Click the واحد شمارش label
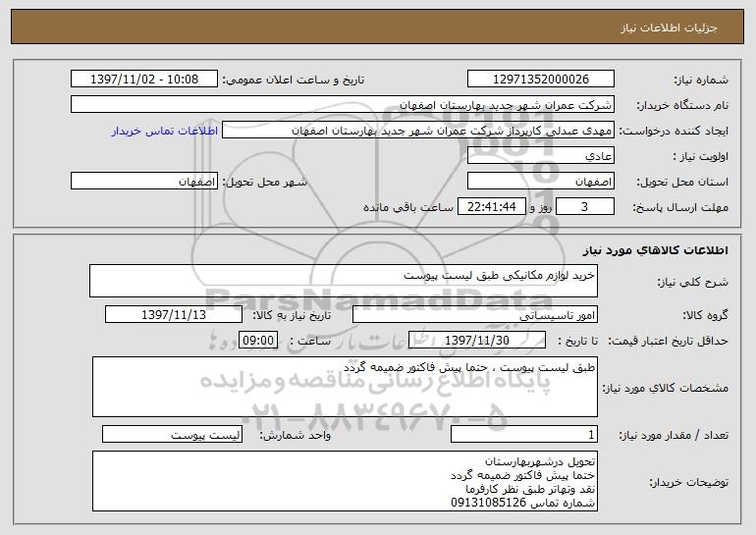Viewport: 756px width, 535px height. click(296, 435)
